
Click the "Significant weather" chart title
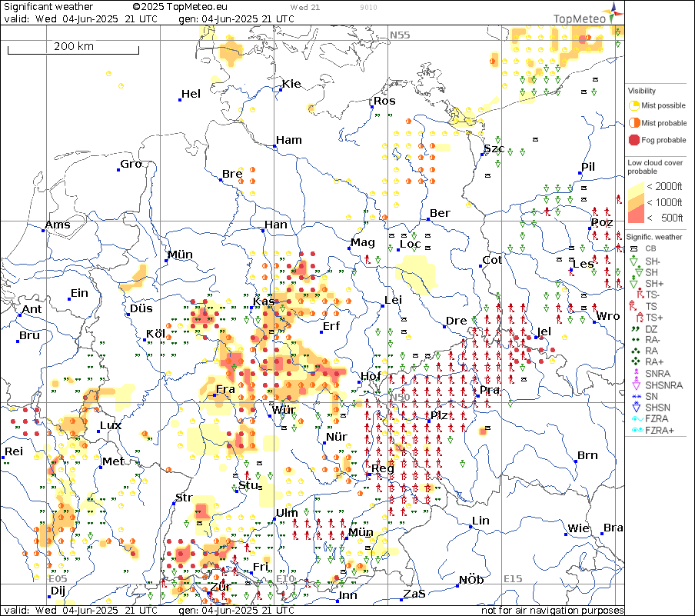tap(48, 7)
